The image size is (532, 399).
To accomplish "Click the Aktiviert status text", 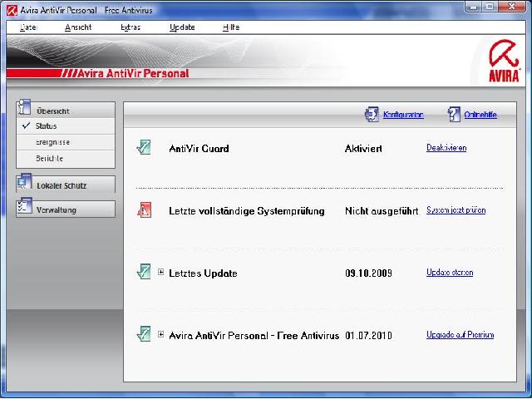I will pyautogui.click(x=363, y=149).
